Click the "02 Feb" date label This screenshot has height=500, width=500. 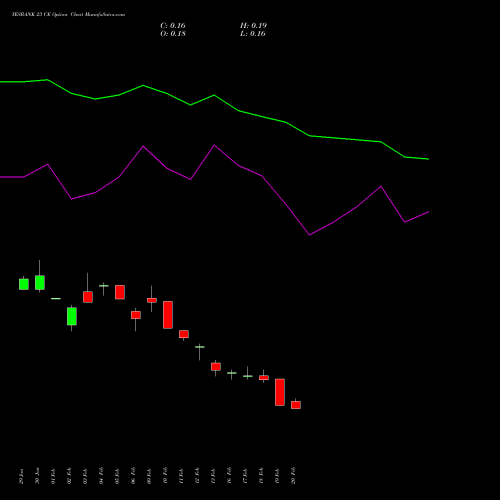69,476
